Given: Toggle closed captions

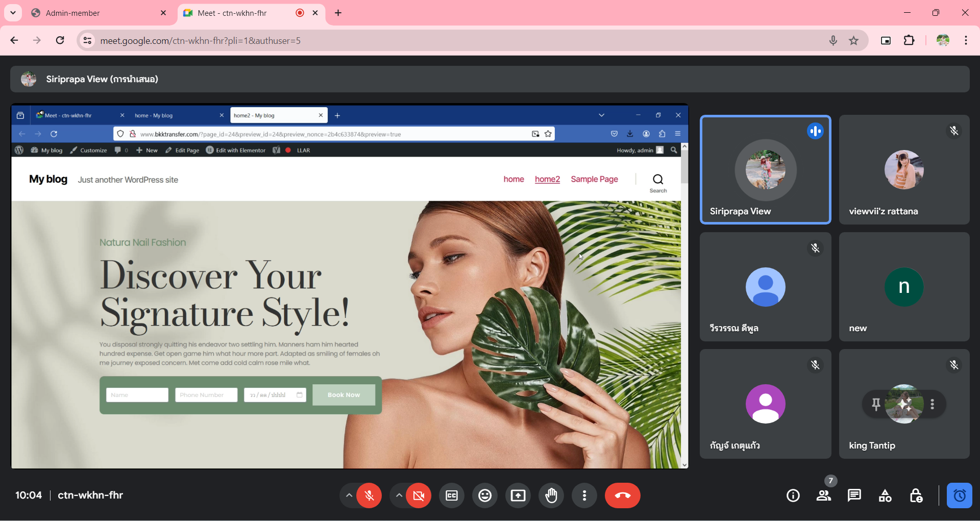Looking at the screenshot, I should coord(452,495).
